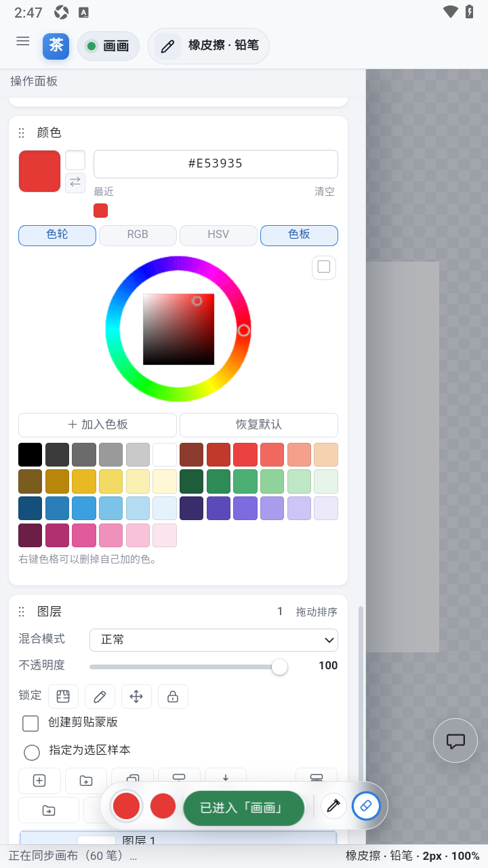
Task: Select the 图层 1 layer row
Action: pyautogui.click(x=178, y=838)
